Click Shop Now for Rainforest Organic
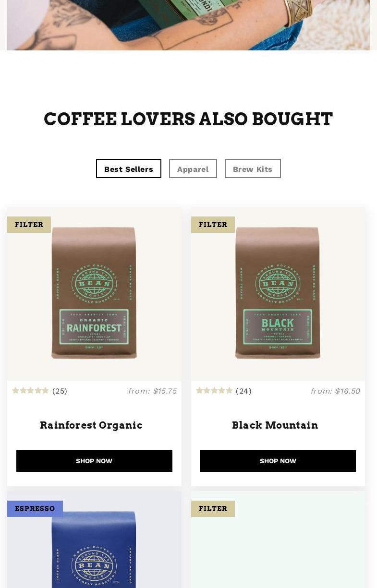This screenshot has width=377, height=588. click(x=94, y=461)
